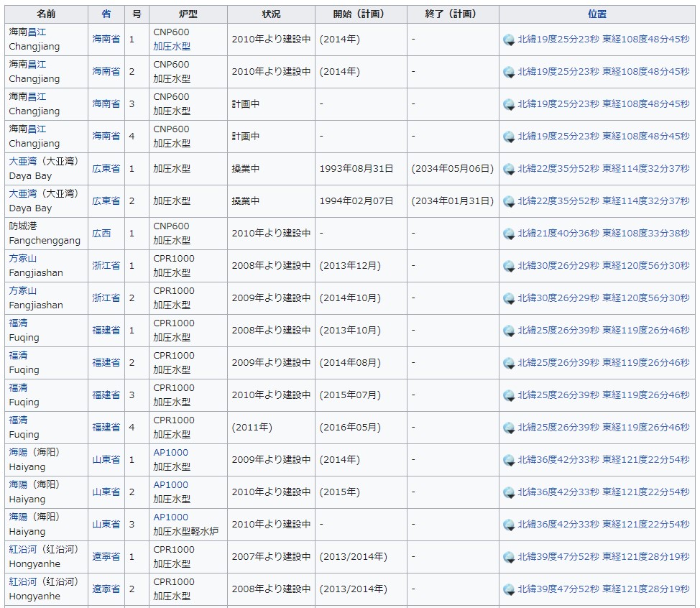The width and height of the screenshot is (700, 608).
Task: Open 広西 province link in Fangchenggang row
Action: click(101, 234)
